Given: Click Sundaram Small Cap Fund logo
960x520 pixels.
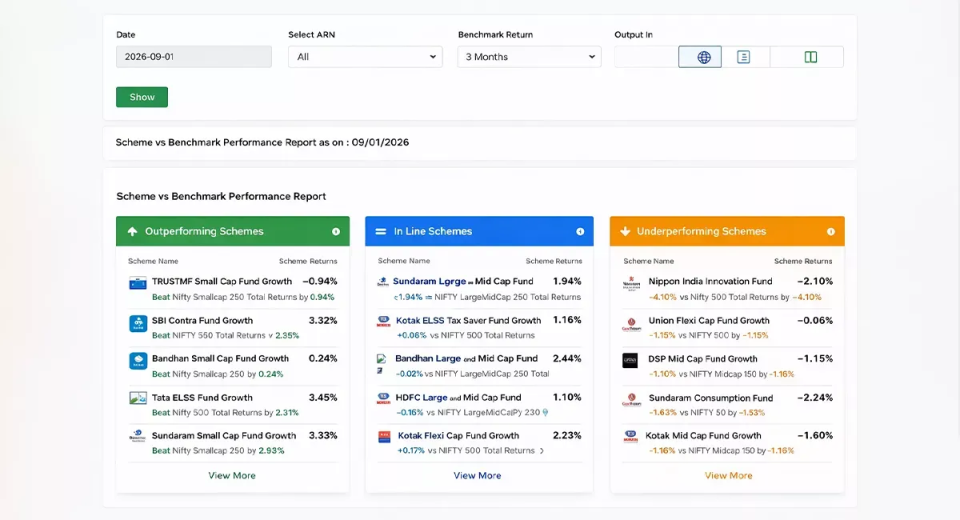Looking at the screenshot, I should pyautogui.click(x=138, y=436).
